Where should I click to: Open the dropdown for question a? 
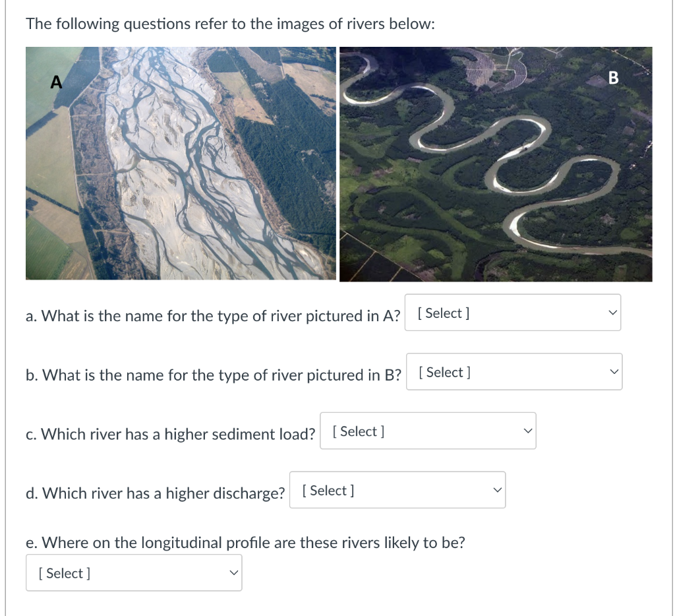coord(513,313)
